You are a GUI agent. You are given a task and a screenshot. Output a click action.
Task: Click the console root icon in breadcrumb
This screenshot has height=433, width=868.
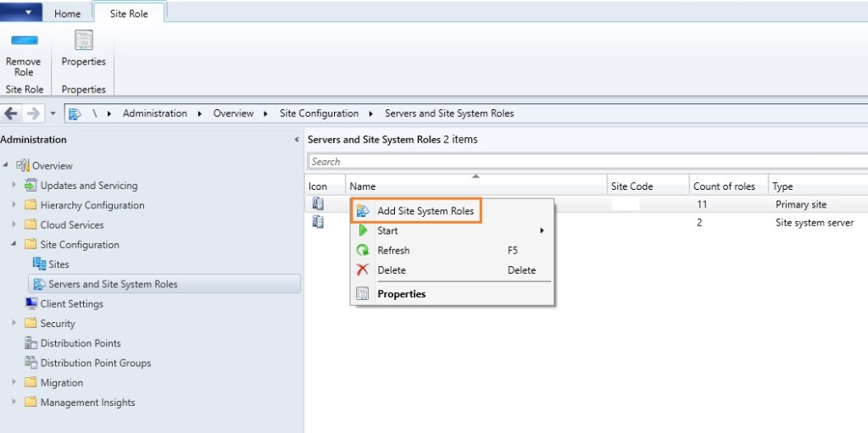pyautogui.click(x=75, y=114)
